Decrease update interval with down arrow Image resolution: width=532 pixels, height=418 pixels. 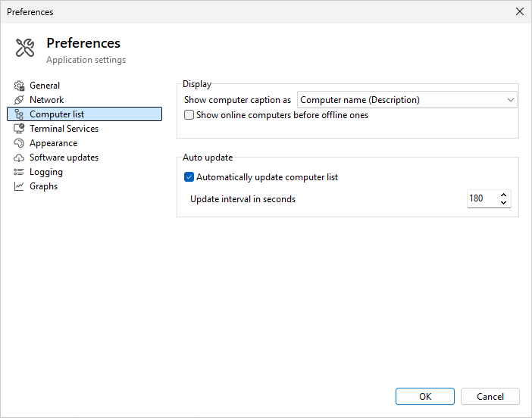tap(504, 203)
